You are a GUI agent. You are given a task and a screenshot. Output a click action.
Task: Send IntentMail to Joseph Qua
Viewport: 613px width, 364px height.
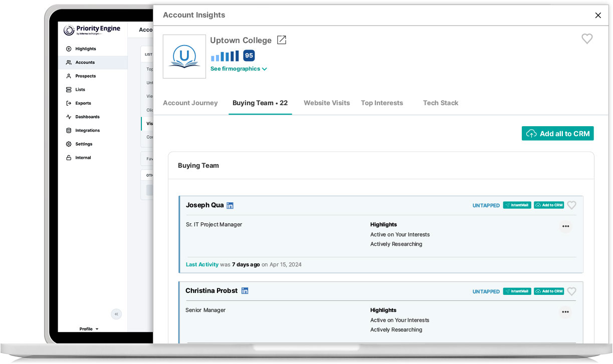517,205
